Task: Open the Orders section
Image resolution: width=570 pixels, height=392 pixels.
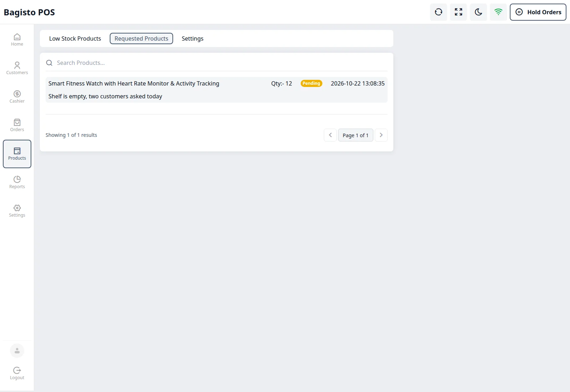Action: point(17,125)
